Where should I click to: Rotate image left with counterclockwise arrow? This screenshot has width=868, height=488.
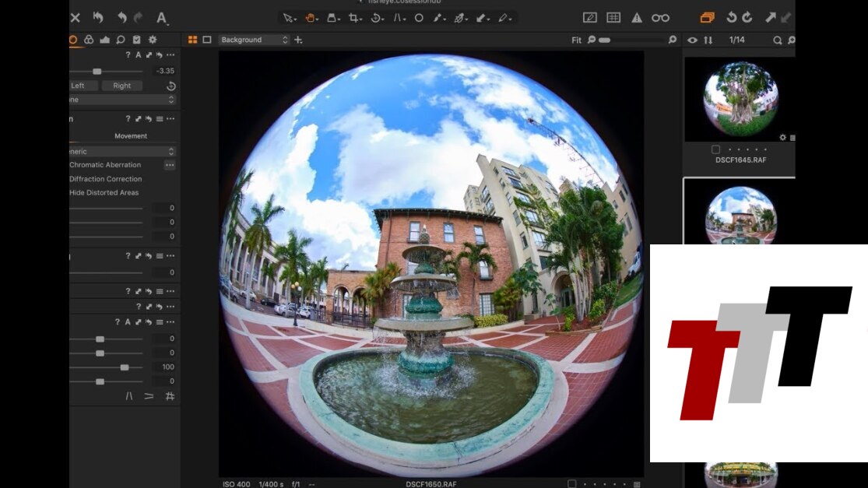(731, 18)
